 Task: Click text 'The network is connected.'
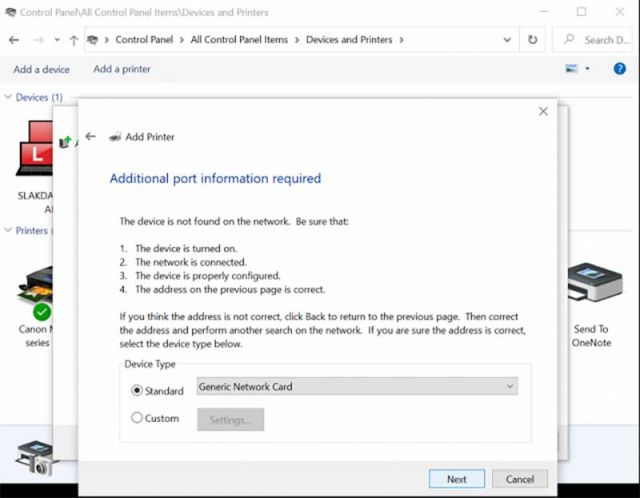[x=191, y=262]
